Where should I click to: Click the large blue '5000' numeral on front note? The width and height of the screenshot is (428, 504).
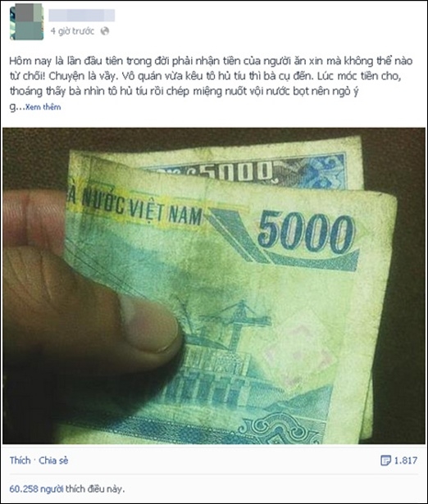(x=307, y=232)
